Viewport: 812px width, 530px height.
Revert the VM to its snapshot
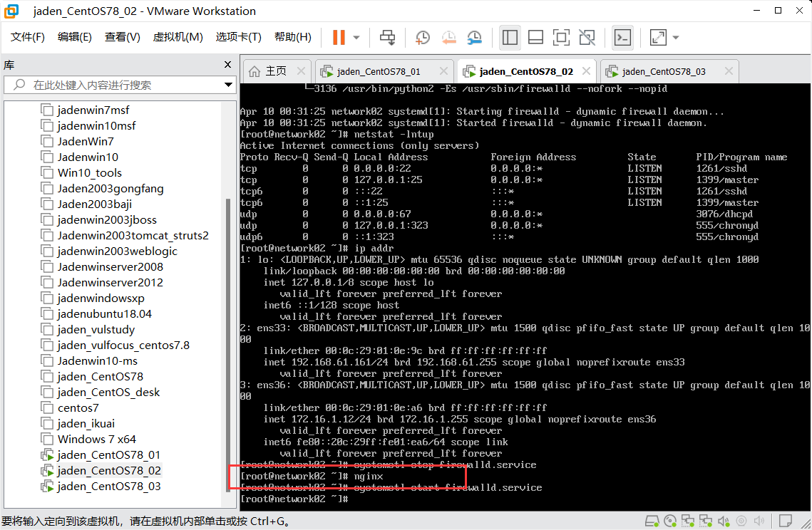tap(448, 37)
